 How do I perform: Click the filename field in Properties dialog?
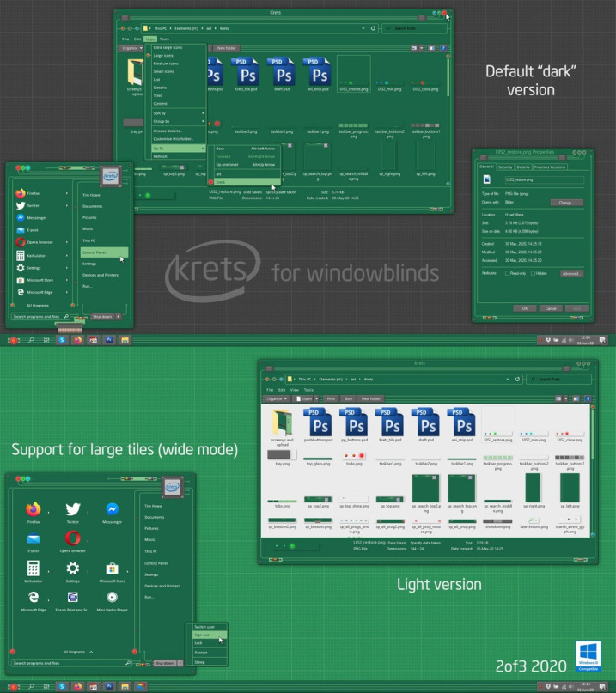coord(544,179)
